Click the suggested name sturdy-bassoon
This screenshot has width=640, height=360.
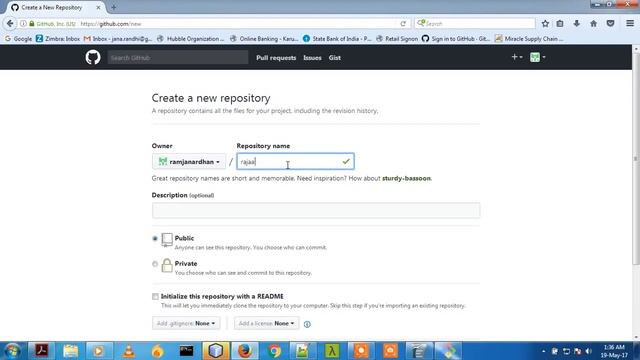click(406, 178)
